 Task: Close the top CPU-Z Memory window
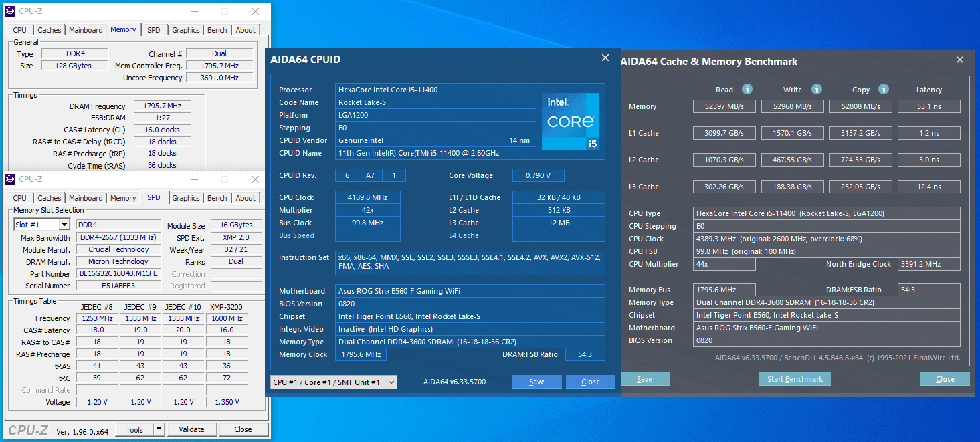[x=256, y=11]
